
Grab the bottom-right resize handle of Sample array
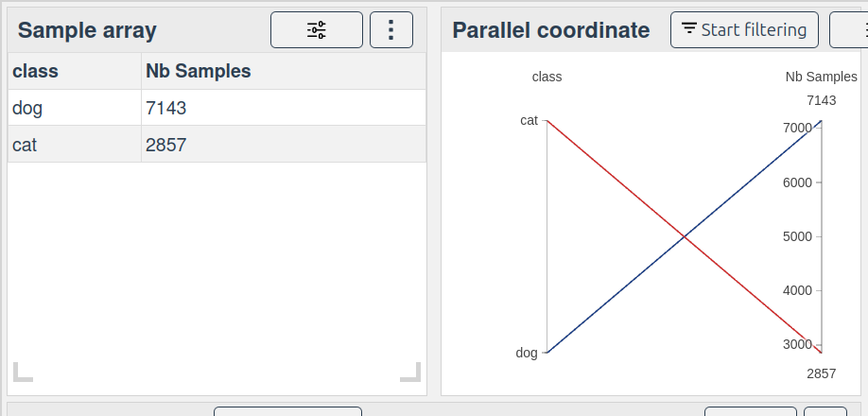pyautogui.click(x=410, y=372)
